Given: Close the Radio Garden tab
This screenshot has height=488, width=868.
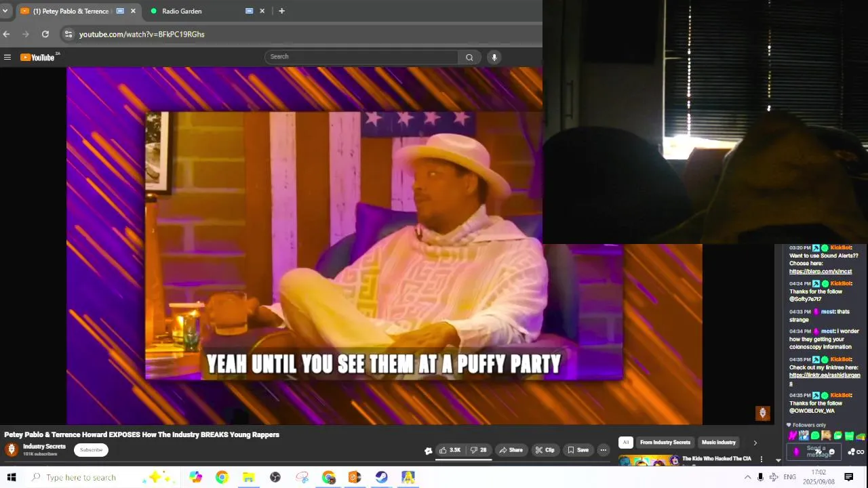Looking at the screenshot, I should tap(262, 11).
